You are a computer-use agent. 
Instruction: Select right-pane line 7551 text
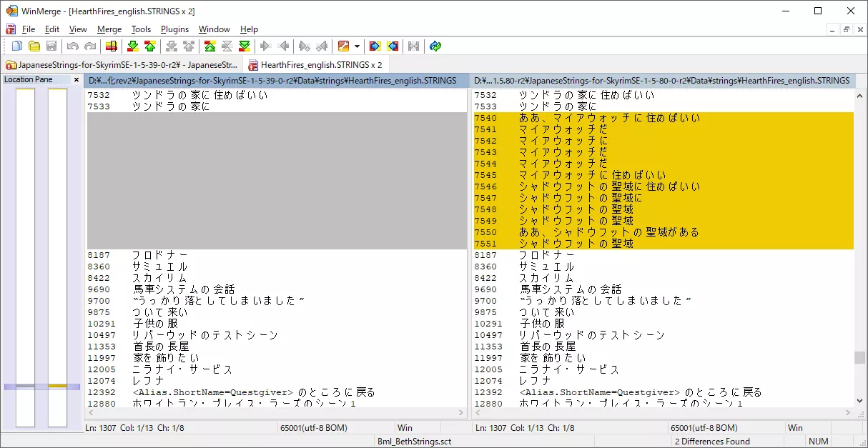tap(576, 244)
